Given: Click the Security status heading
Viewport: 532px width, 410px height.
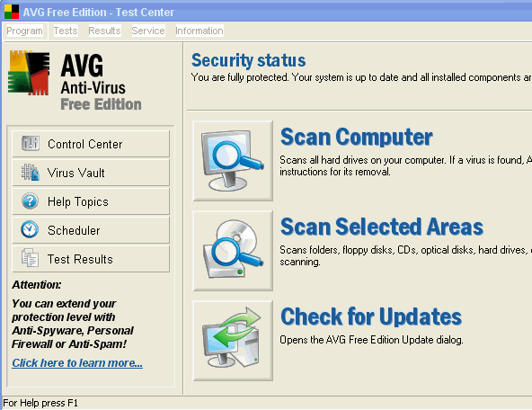Looking at the screenshot, I should coord(248,61).
